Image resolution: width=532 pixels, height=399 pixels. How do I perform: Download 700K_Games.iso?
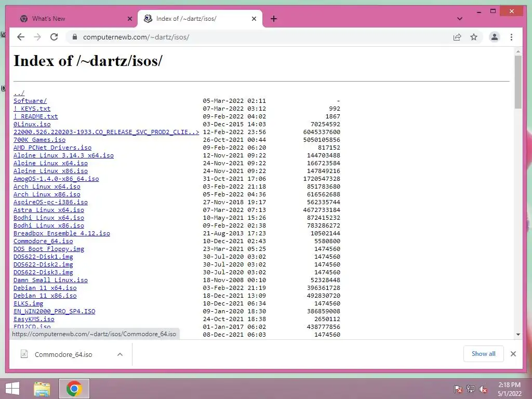(x=39, y=140)
